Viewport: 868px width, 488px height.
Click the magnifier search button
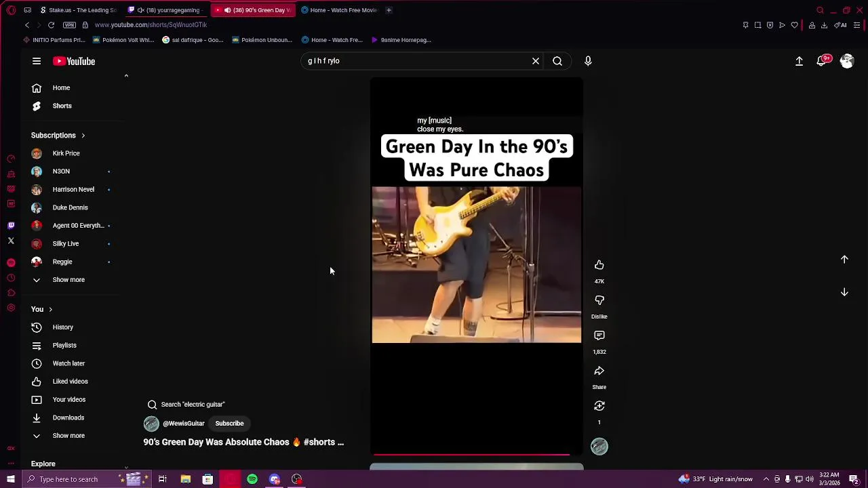(x=557, y=61)
